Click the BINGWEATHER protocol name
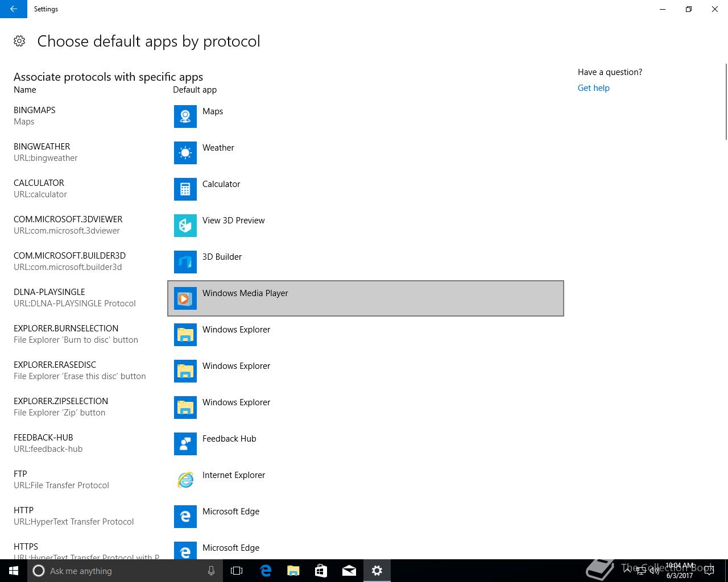This screenshot has height=582, width=728. [42, 147]
